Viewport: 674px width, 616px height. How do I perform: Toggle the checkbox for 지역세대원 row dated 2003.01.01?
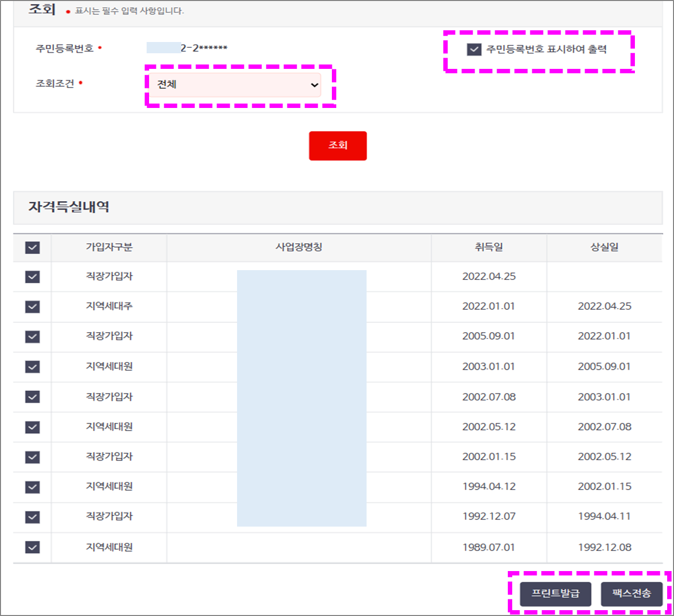[x=32, y=367]
